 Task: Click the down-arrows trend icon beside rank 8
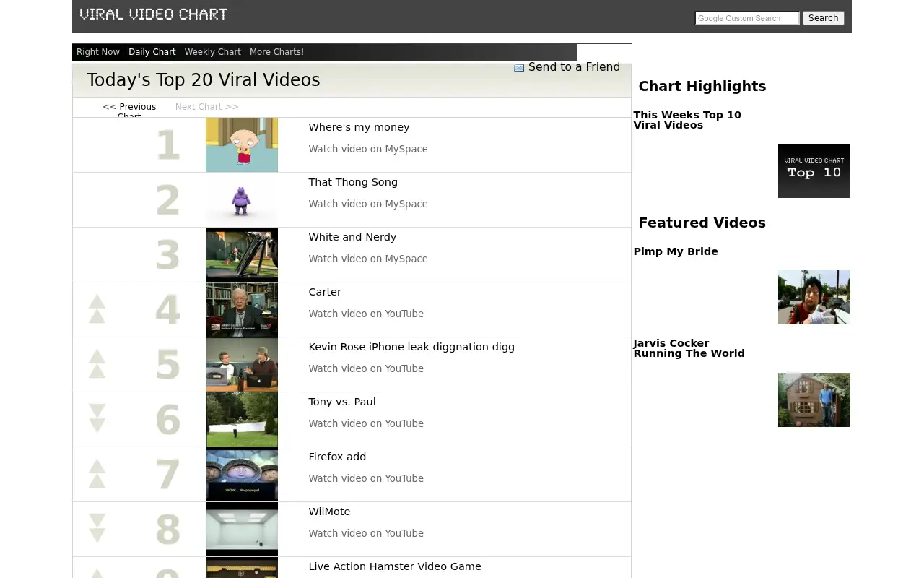(x=97, y=529)
